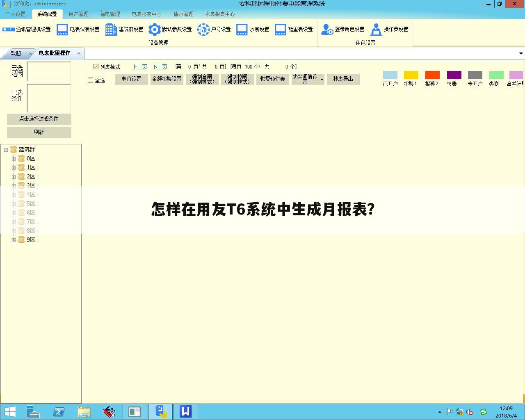Click the 失联 green swatch
525x420 pixels.
click(496, 75)
